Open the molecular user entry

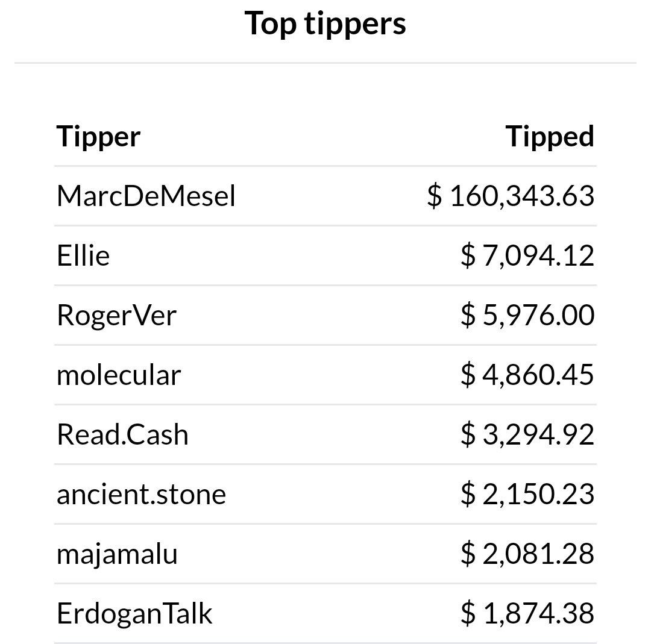pos(119,375)
